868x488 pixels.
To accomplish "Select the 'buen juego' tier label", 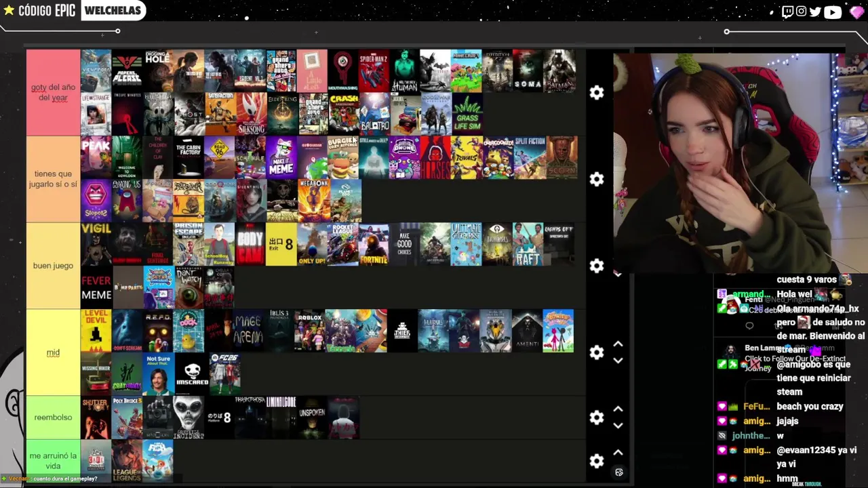I will tap(53, 266).
